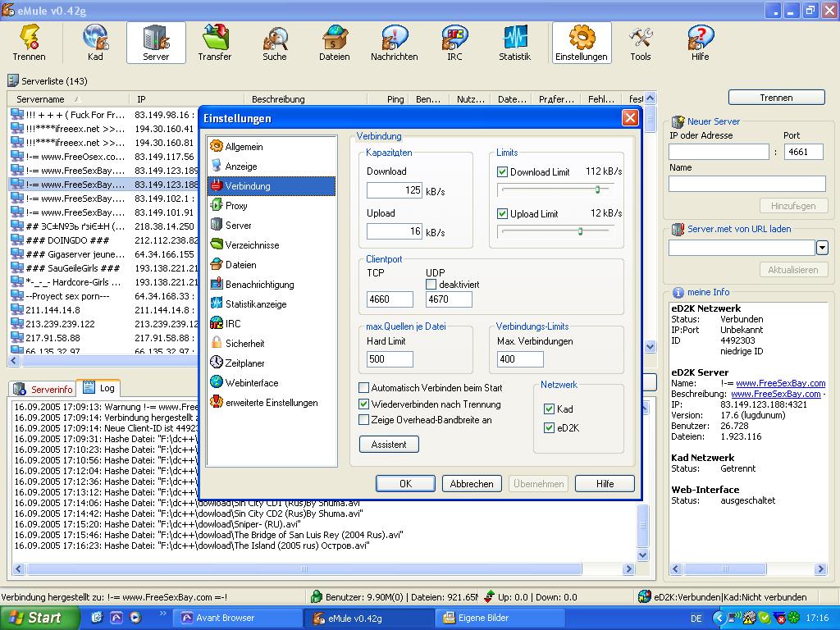Select Anzeige in the settings list

(272, 166)
